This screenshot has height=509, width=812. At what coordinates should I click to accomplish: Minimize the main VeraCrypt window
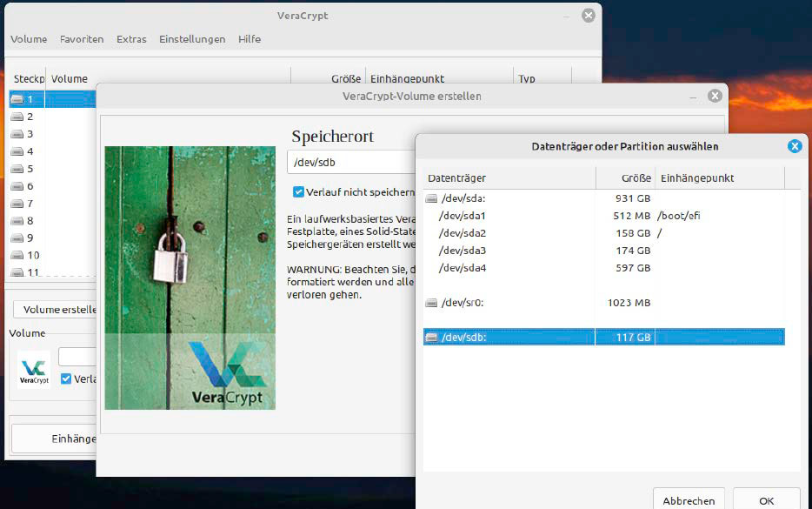pos(567,17)
